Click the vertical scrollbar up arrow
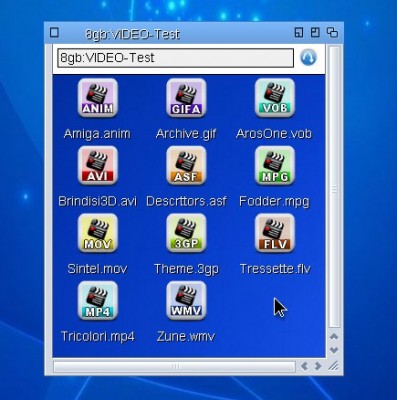 coord(334,337)
